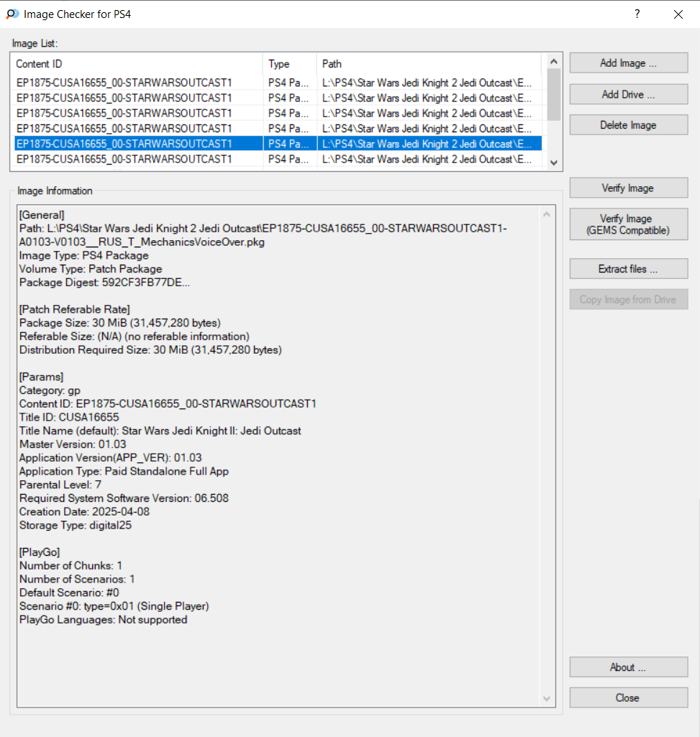Click the Package Digest line

[x=104, y=283]
